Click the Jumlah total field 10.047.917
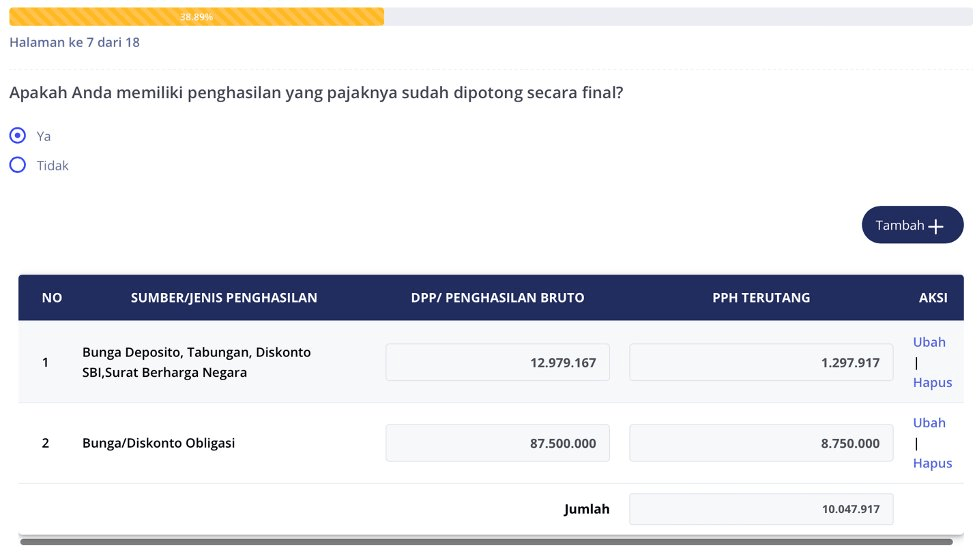977x554 pixels. tap(760, 509)
